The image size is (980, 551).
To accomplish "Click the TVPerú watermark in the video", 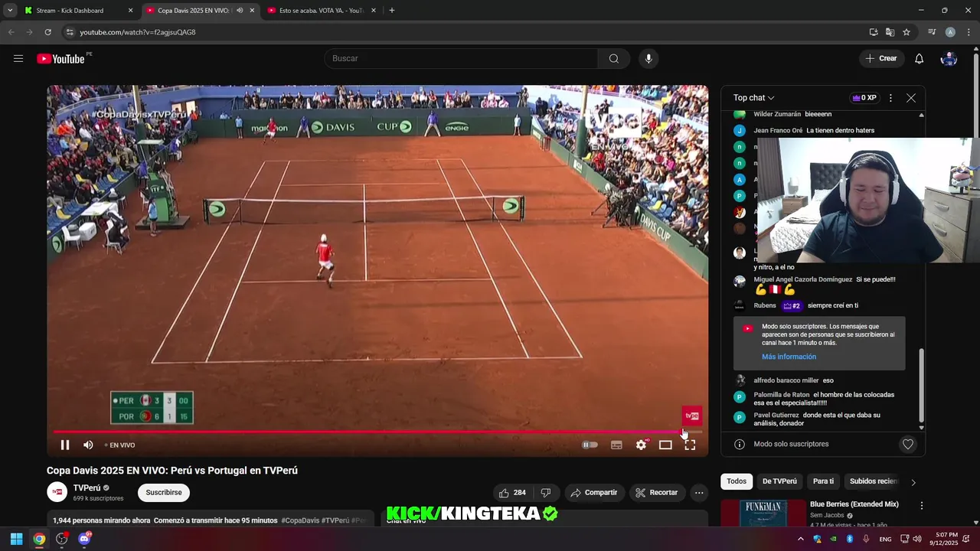I will pos(692,416).
